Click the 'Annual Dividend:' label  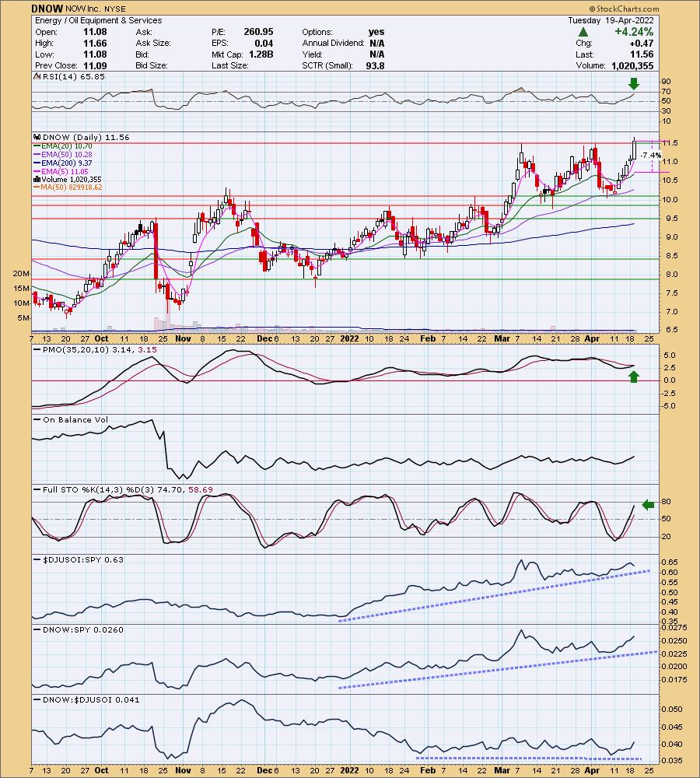[x=333, y=43]
